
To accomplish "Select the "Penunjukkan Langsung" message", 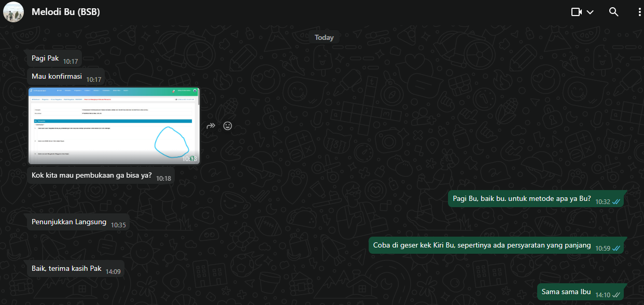I will click(x=78, y=223).
